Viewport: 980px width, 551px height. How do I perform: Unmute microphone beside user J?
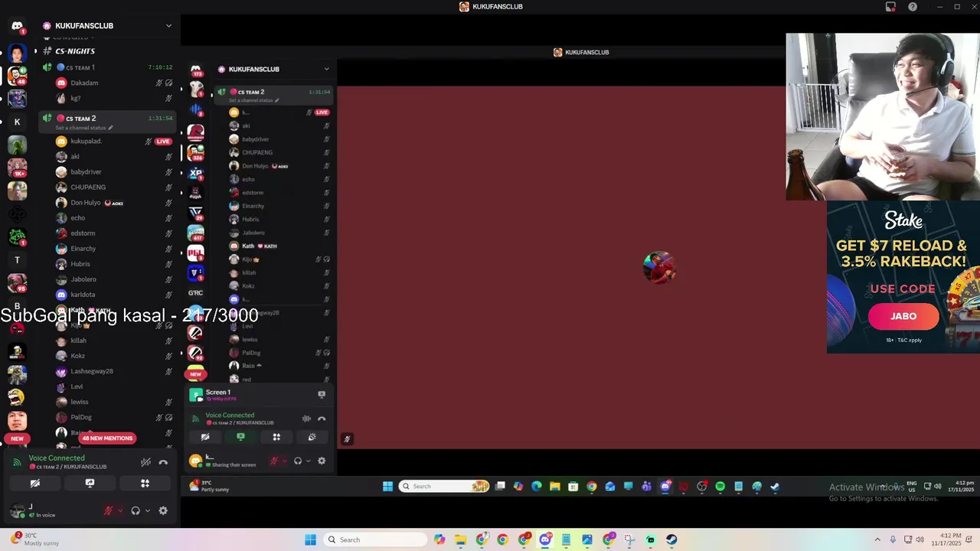108,510
